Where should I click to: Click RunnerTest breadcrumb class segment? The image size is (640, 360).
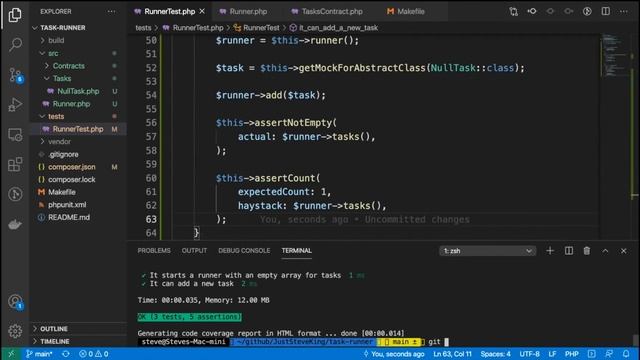(x=257, y=28)
